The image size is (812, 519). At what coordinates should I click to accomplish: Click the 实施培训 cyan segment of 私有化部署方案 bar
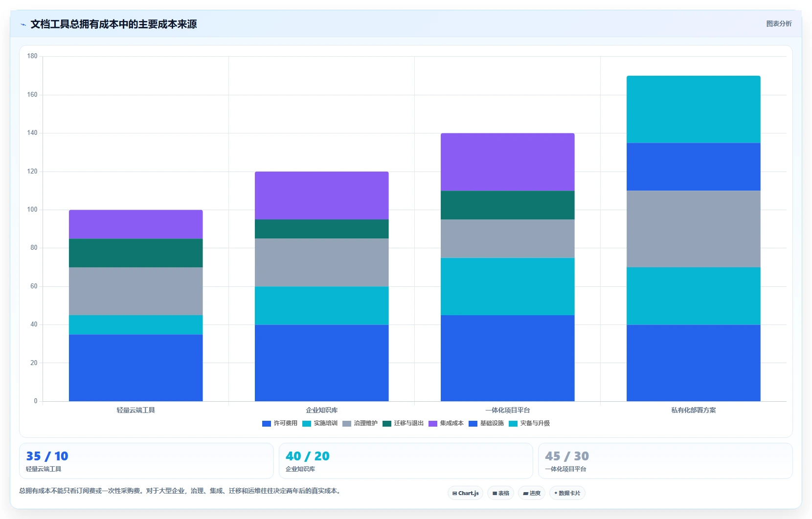click(x=693, y=296)
